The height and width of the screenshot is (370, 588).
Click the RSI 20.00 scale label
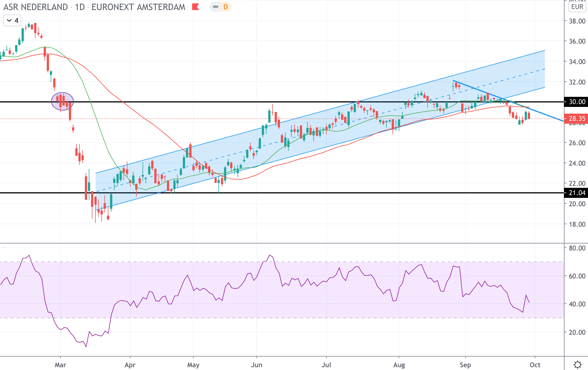[577, 332]
